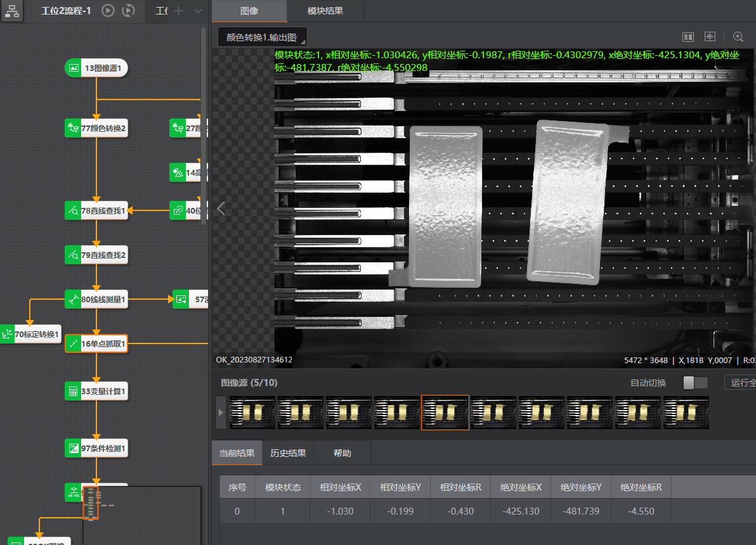756x545 pixels.
Task: Click the 绝对坐标X column header
Action: click(521, 487)
